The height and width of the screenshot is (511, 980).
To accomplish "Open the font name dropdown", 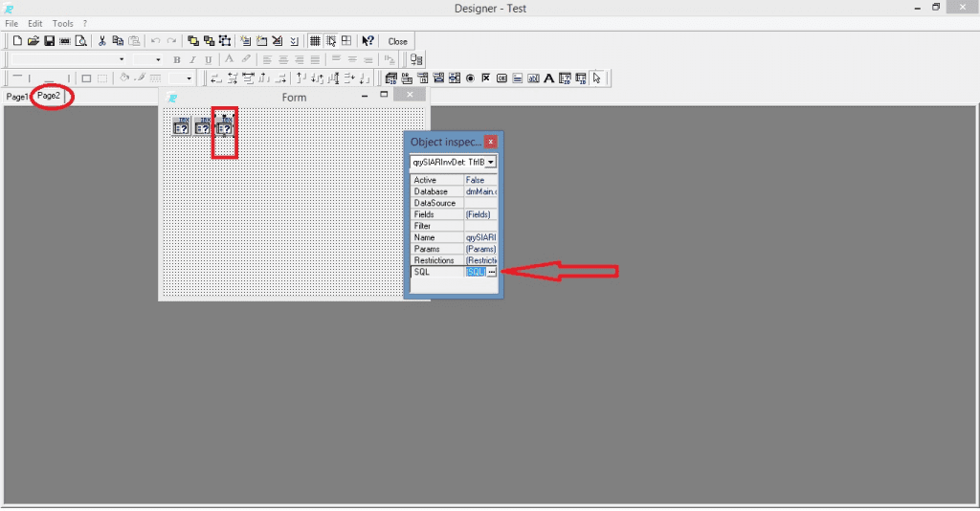I will pyautogui.click(x=122, y=60).
